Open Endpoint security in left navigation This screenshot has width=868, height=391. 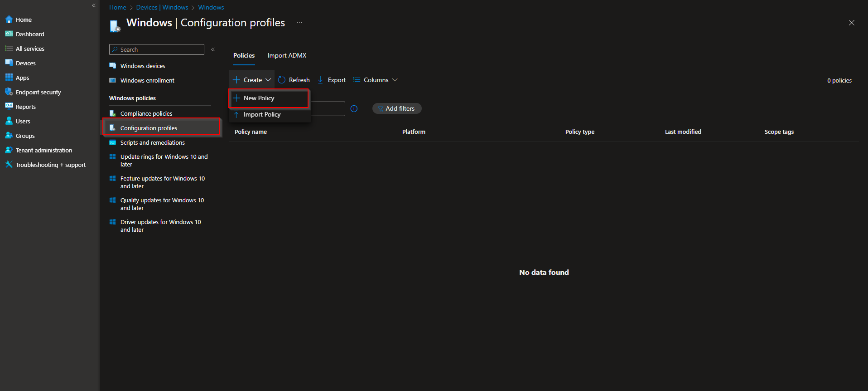39,92
